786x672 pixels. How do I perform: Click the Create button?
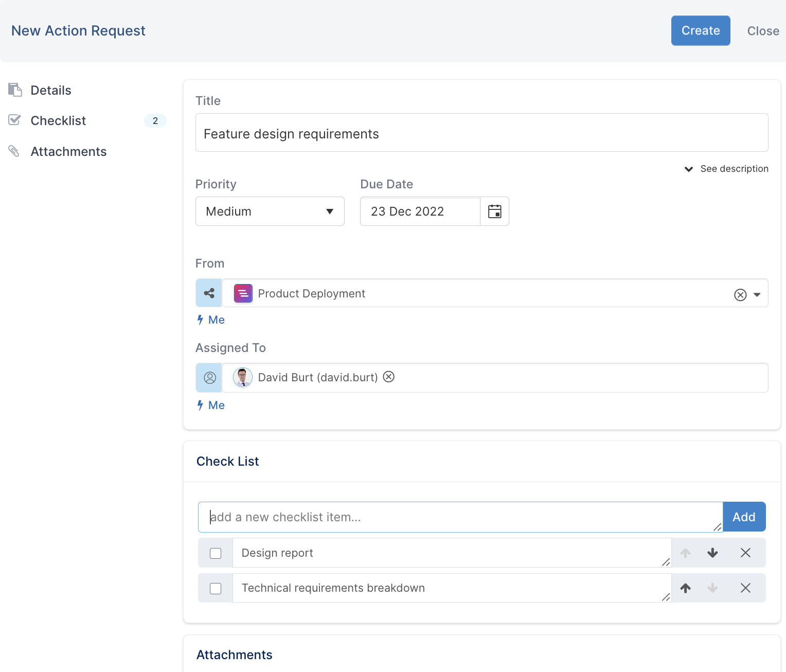click(x=700, y=31)
